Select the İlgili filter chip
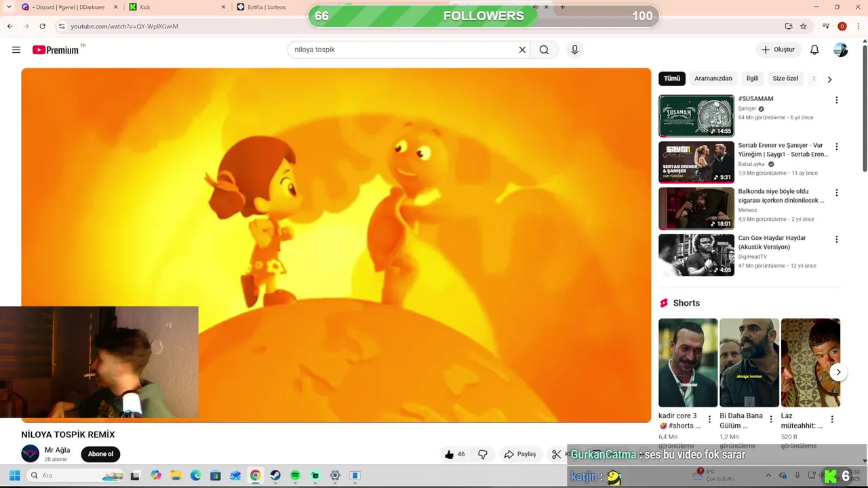This screenshot has width=868, height=488. pos(752,79)
